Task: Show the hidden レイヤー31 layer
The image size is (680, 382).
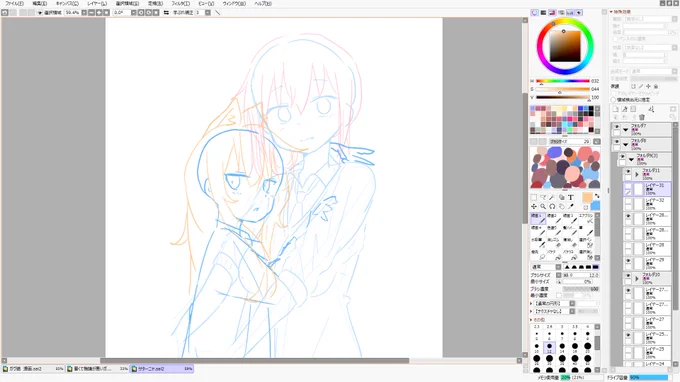Action: tap(628, 186)
